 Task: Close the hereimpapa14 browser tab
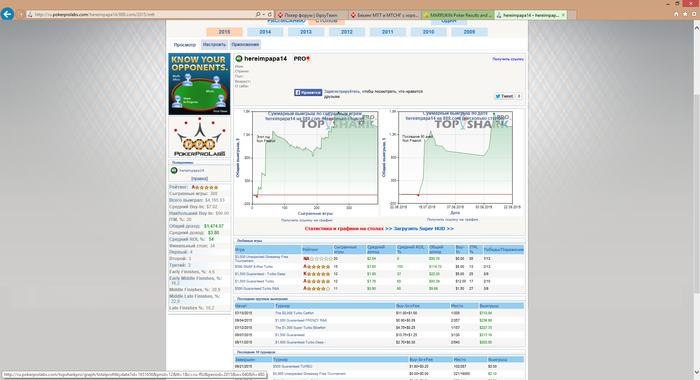563,15
